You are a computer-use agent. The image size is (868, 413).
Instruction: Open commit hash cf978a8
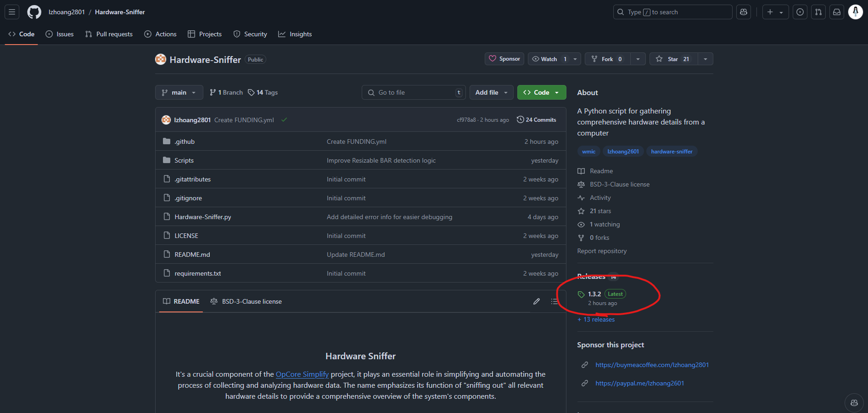[466, 120]
